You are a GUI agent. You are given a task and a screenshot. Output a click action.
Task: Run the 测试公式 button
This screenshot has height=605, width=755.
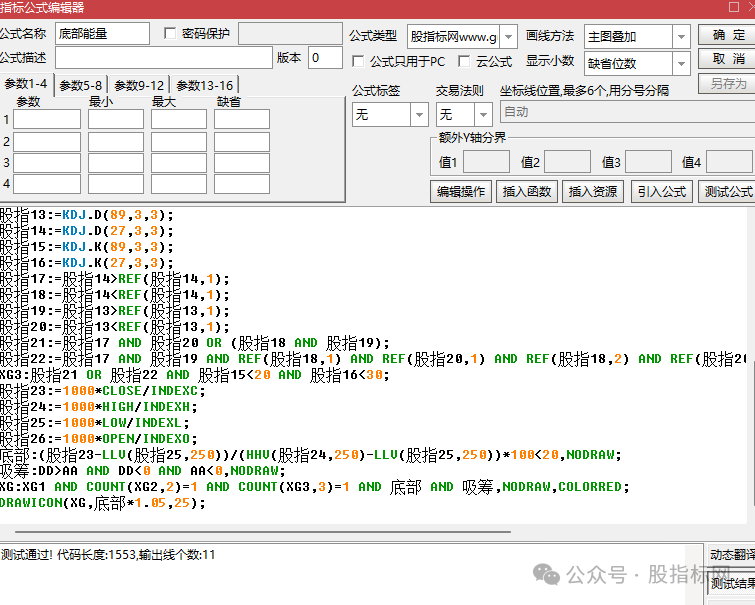point(727,192)
